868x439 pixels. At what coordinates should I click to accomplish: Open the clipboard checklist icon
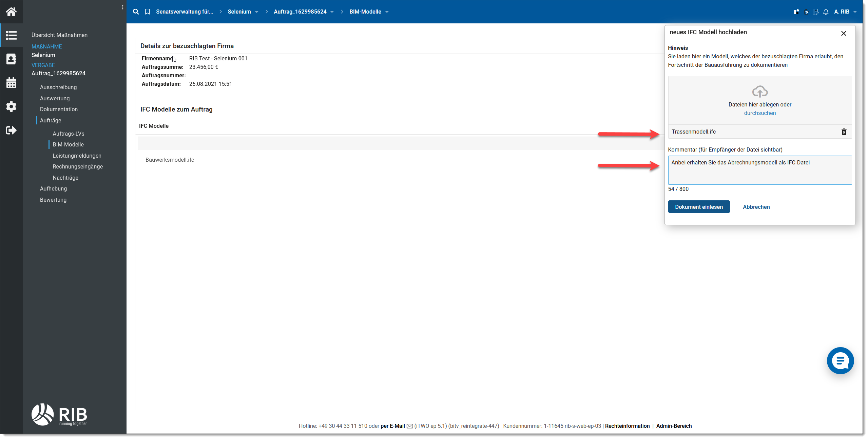tap(806, 12)
